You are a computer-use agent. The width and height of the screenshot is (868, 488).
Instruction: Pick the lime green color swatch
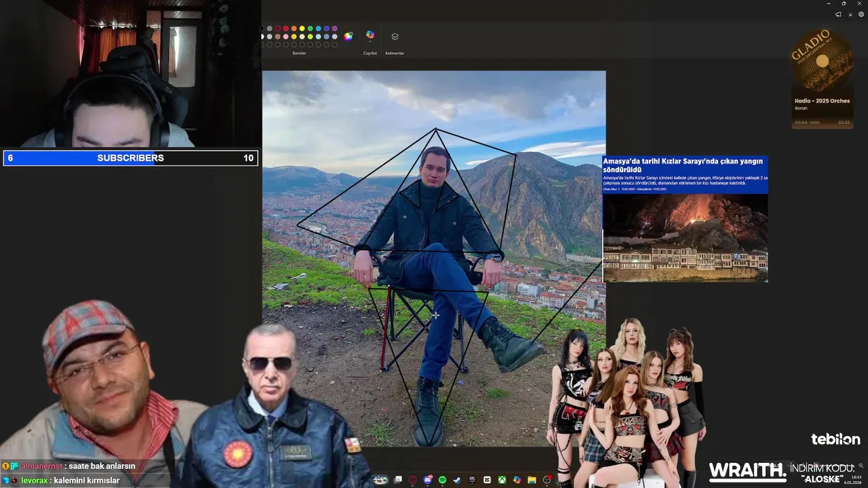(x=310, y=37)
